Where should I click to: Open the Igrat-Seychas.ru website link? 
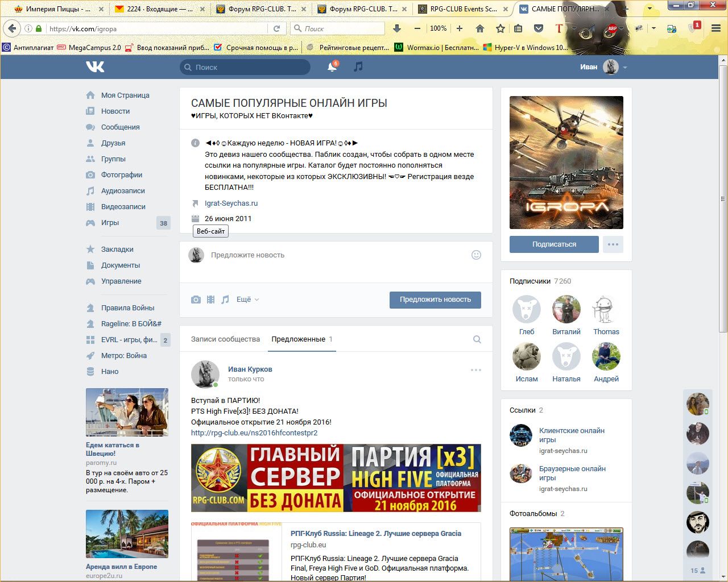231,203
